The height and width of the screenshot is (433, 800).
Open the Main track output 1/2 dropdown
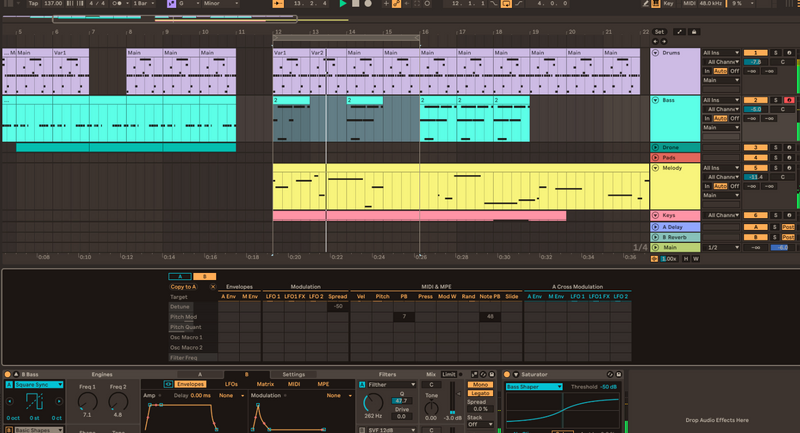(x=721, y=247)
